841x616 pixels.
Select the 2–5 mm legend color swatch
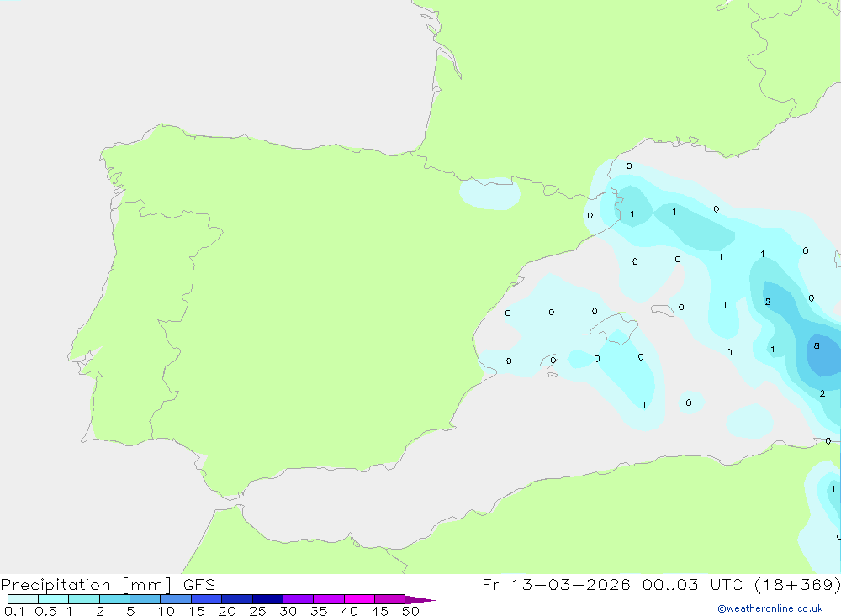tap(114, 599)
